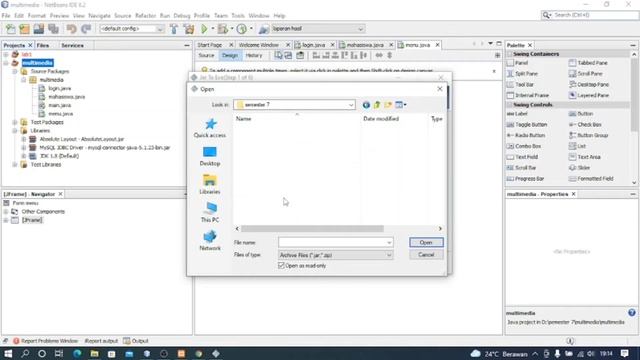Open the Navigate menu
This screenshot has height=360, width=640.
tap(99, 16)
